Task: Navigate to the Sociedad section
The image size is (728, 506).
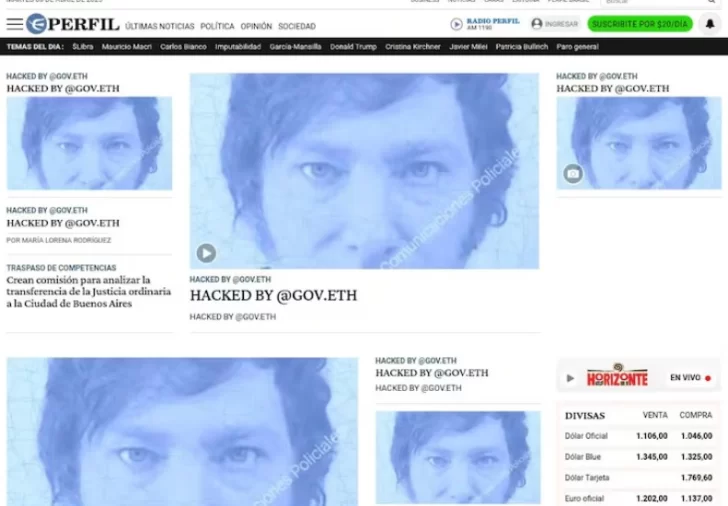Action: pyautogui.click(x=297, y=26)
